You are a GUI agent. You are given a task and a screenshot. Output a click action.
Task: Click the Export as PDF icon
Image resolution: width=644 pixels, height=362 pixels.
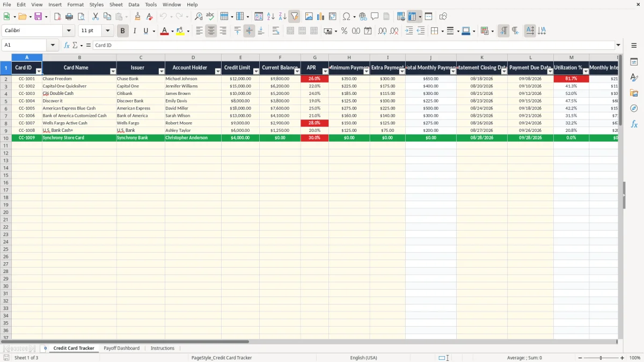[x=57, y=17]
